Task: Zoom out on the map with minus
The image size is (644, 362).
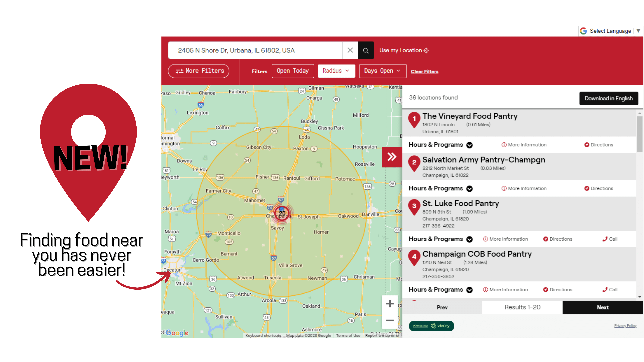Action: [390, 320]
